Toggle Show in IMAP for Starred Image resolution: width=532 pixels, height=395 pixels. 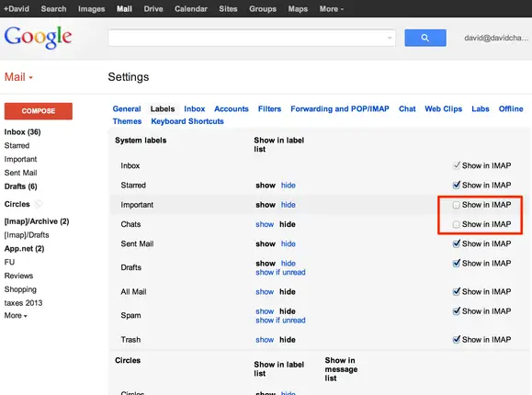pyautogui.click(x=457, y=185)
